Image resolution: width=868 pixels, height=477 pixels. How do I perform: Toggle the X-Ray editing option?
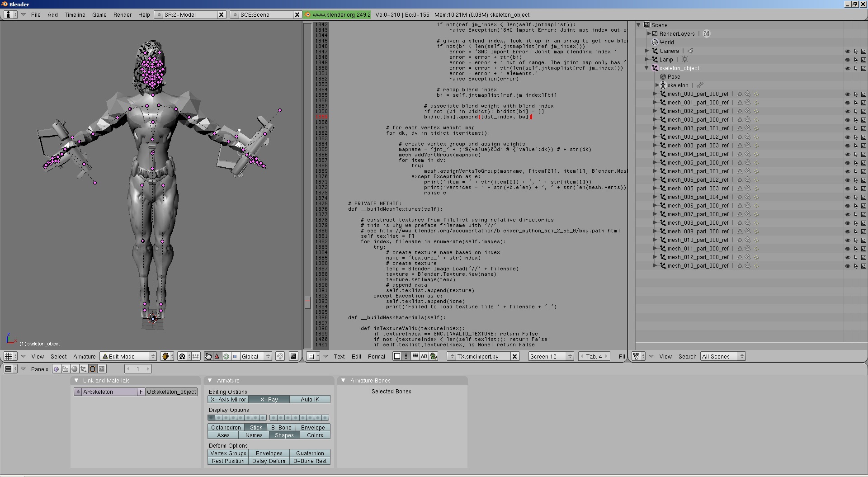coord(269,399)
